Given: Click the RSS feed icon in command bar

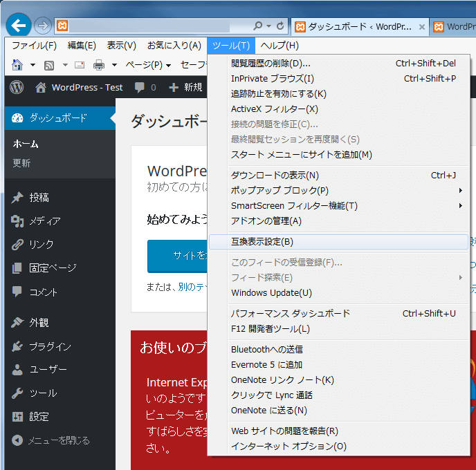Looking at the screenshot, I should 50,65.
